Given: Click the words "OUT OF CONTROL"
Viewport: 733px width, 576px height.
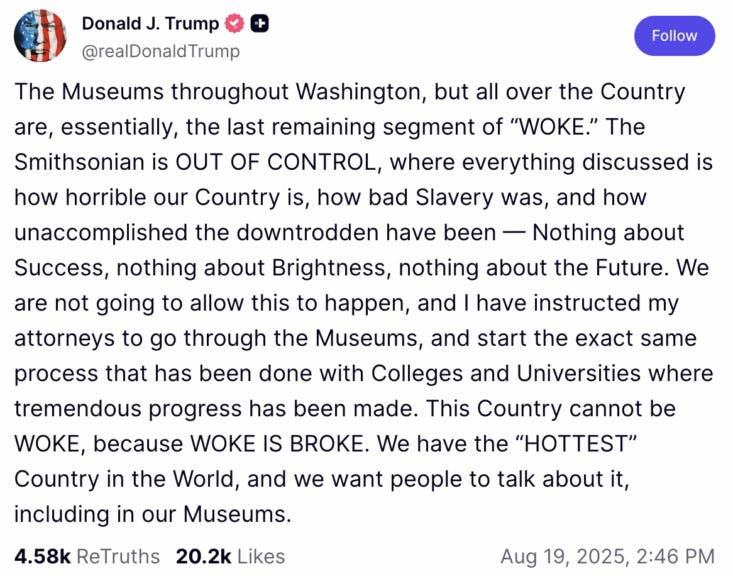Looking at the screenshot, I should point(275,162).
